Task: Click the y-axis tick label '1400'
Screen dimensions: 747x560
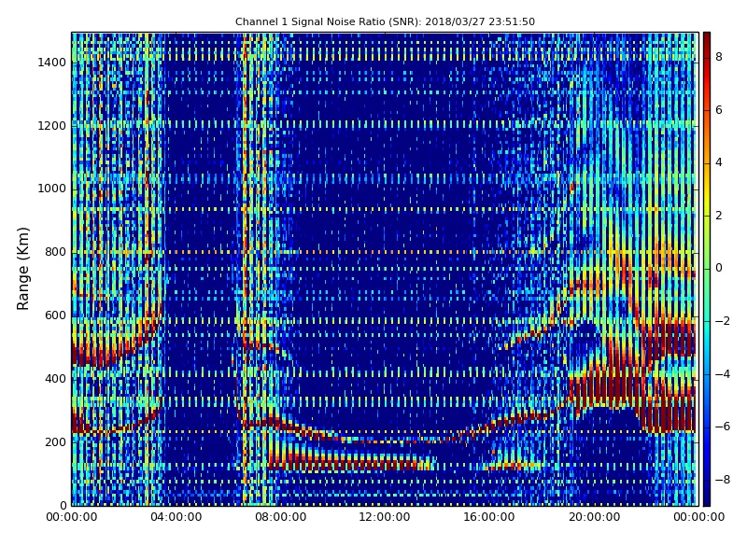Action: coord(52,63)
